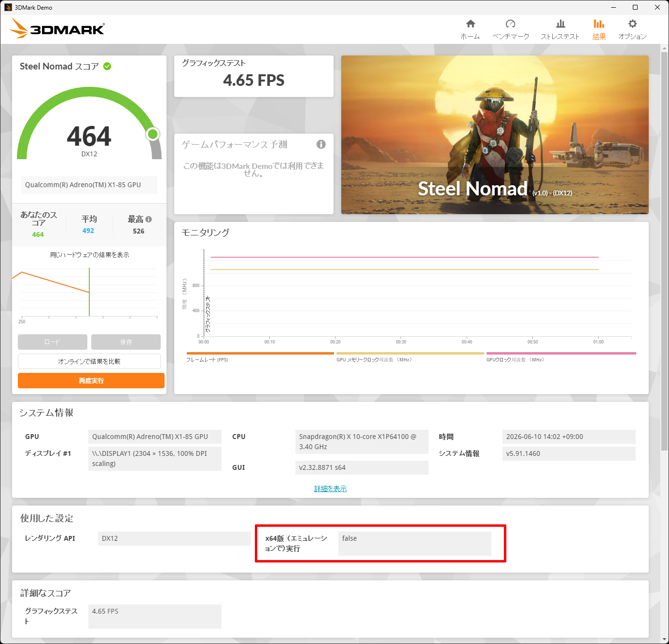Click the Snapdragon X 10-core CPU value
The image size is (669, 644).
(362, 441)
